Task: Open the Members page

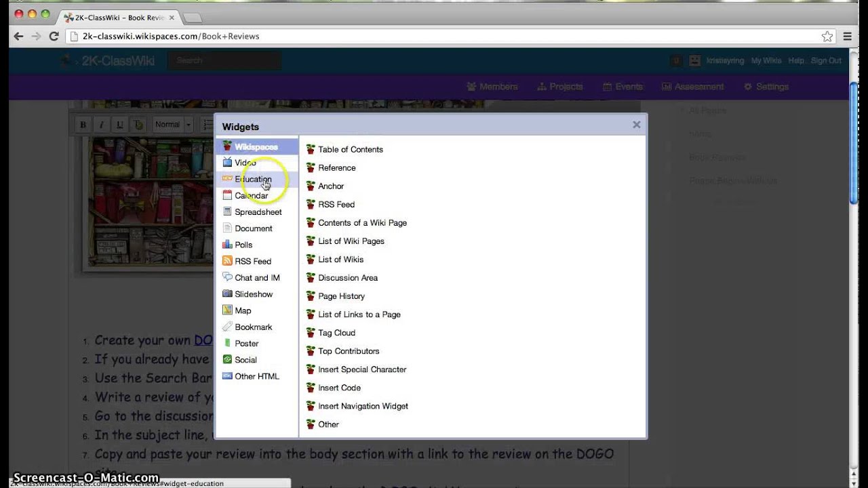Action: [492, 87]
